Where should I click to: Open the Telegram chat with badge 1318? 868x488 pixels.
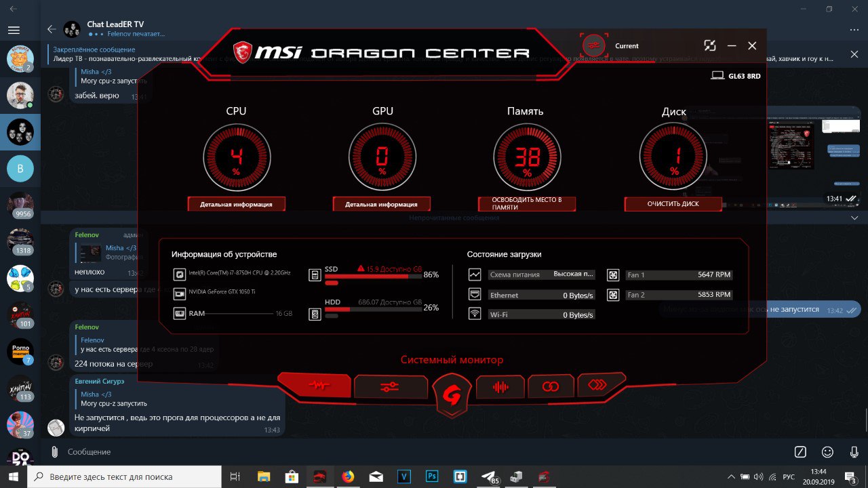point(20,242)
